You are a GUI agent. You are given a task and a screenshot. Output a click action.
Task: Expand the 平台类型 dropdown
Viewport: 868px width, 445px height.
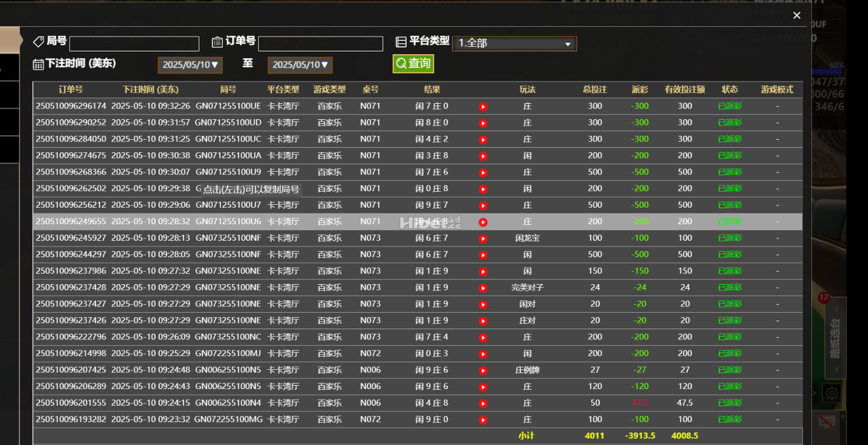pos(514,44)
